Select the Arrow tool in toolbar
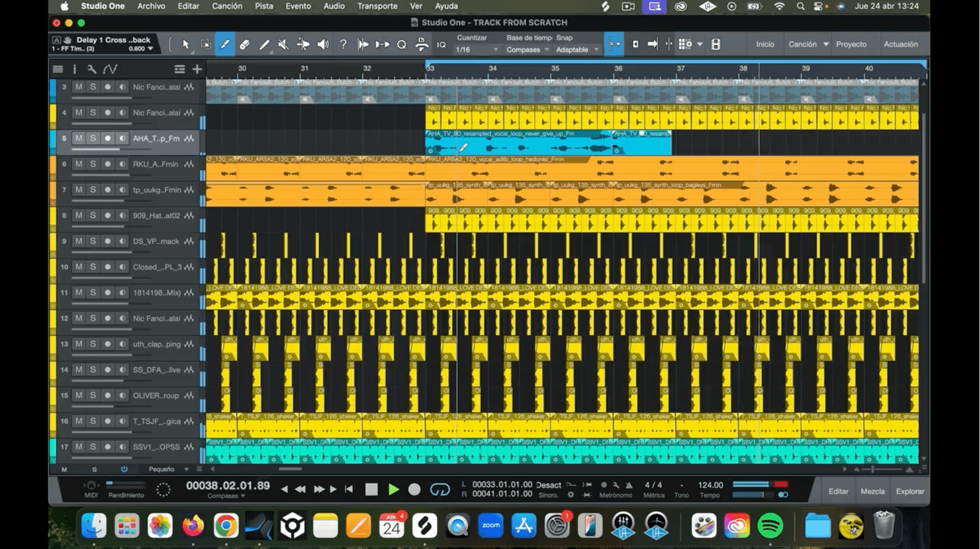This screenshot has height=549, width=980. pos(186,44)
